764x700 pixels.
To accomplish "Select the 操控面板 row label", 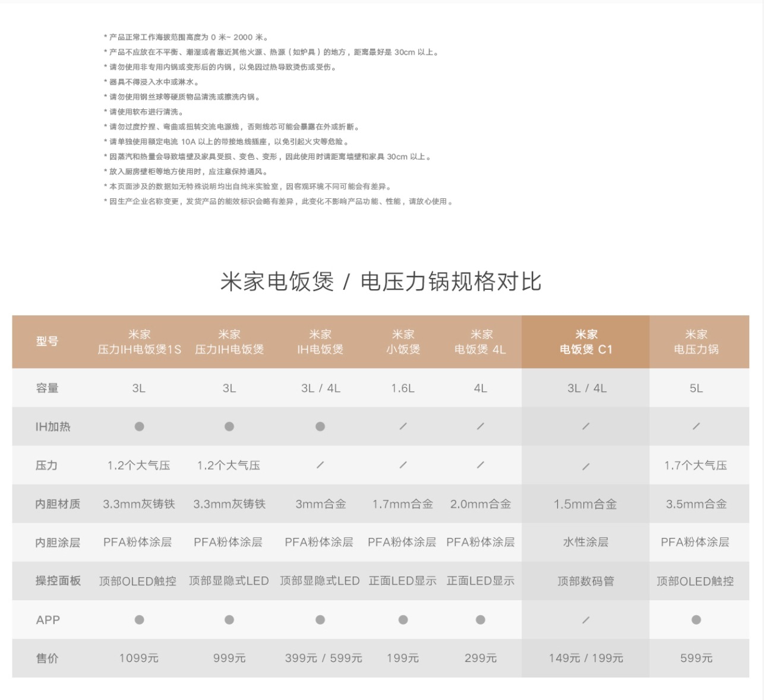I will (58, 581).
